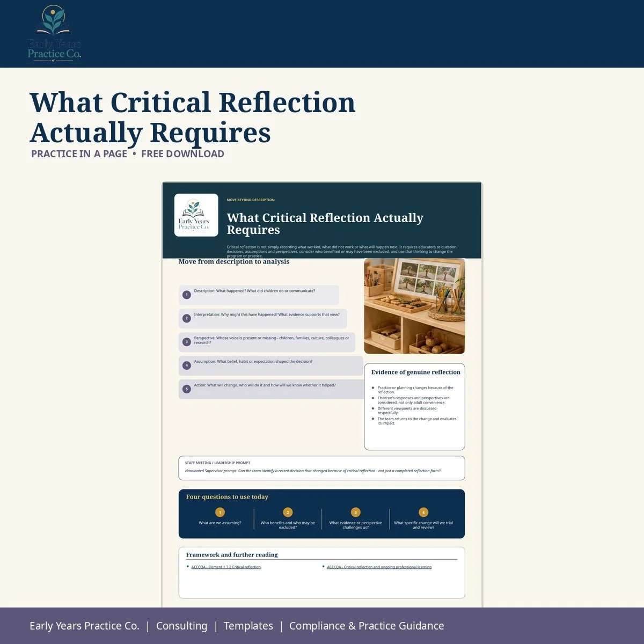Viewport: 644px width, 644px height.
Task: Click the number 5 circle beside Action
Action: coord(187,389)
